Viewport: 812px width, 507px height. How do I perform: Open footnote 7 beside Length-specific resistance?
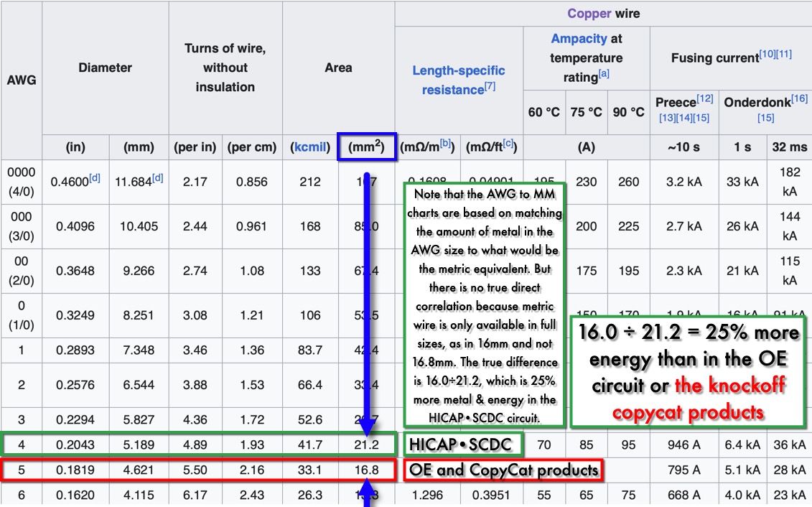(x=490, y=87)
